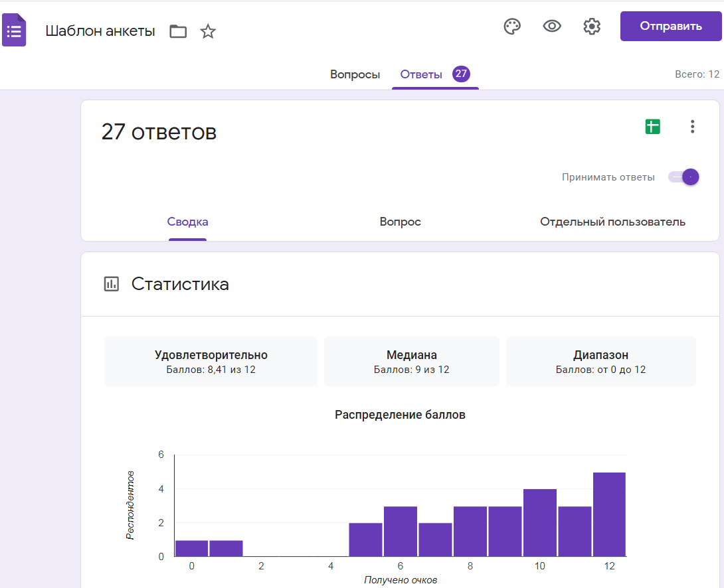Click the histogram bar at score 10
The image size is (724, 588).
point(539,522)
